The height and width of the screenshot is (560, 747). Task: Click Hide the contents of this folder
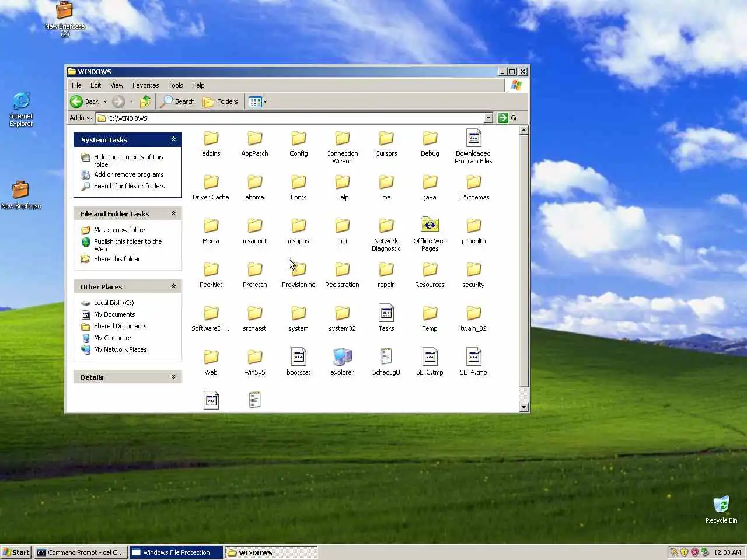click(128, 160)
